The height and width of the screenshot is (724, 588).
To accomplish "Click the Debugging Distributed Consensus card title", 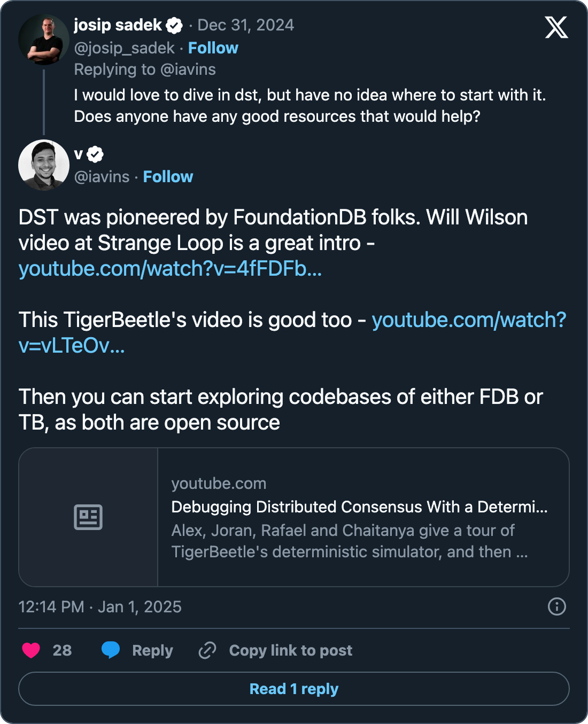I will point(359,507).
